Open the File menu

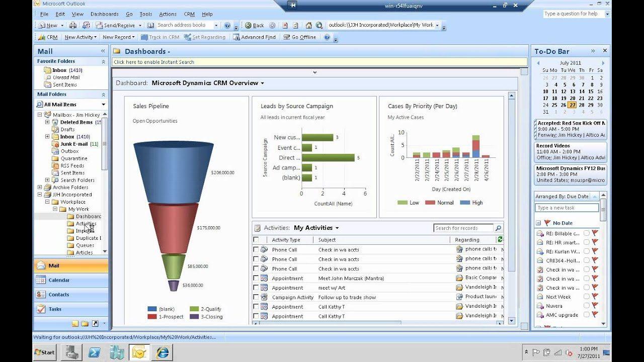click(44, 14)
